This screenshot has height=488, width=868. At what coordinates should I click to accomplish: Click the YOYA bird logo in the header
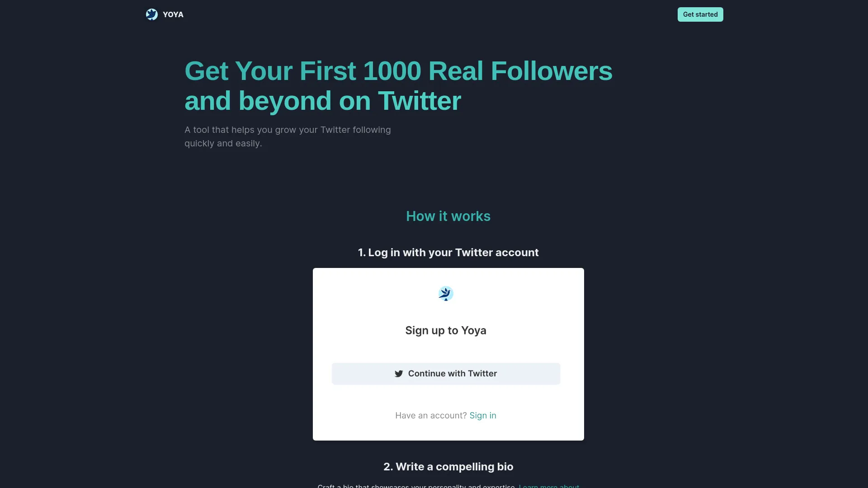[152, 14]
